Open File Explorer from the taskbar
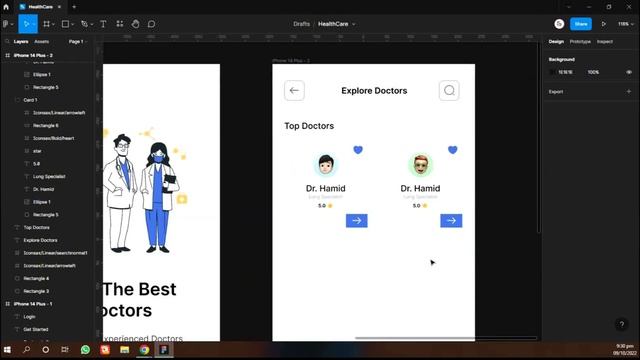Screen dimensions: 640x360 tap(124, 350)
